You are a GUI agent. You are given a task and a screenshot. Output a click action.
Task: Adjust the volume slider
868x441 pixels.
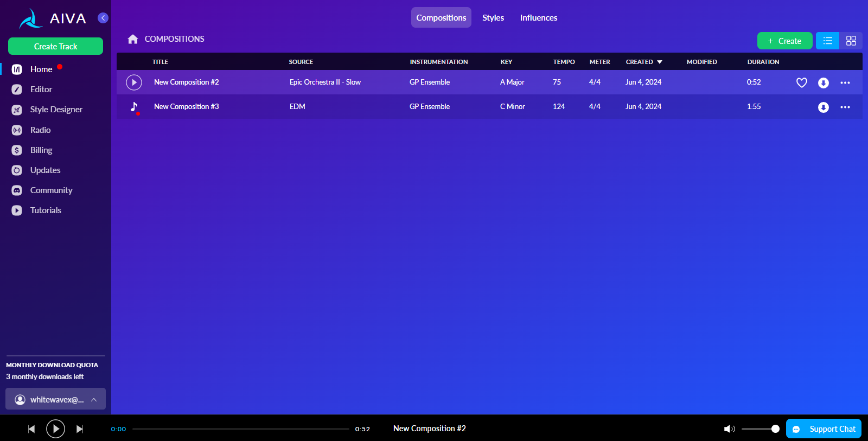point(760,429)
